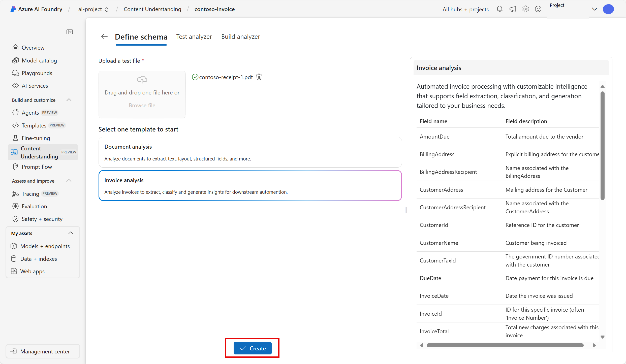Click the CustomerTaxId field name

437,260
